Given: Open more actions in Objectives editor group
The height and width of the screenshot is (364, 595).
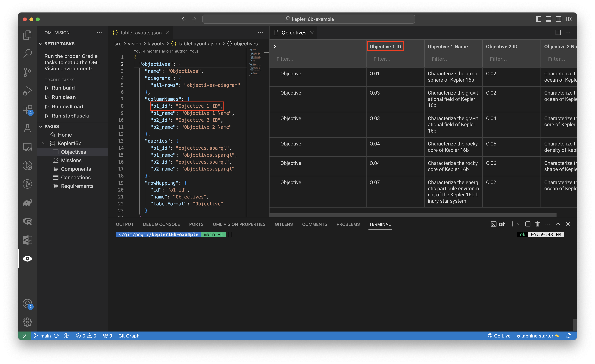Looking at the screenshot, I should pos(568,33).
